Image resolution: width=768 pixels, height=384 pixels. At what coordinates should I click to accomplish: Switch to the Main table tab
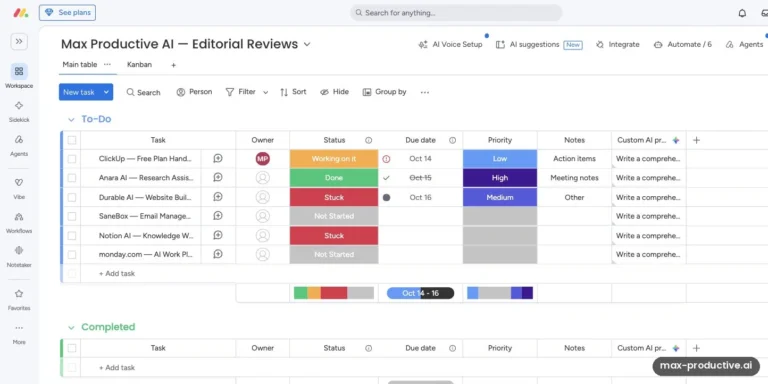(x=80, y=64)
